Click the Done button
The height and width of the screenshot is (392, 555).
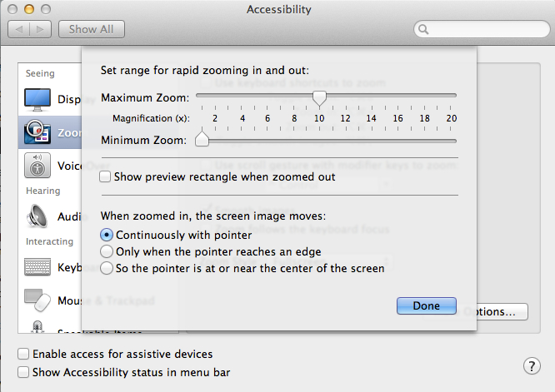pos(426,305)
